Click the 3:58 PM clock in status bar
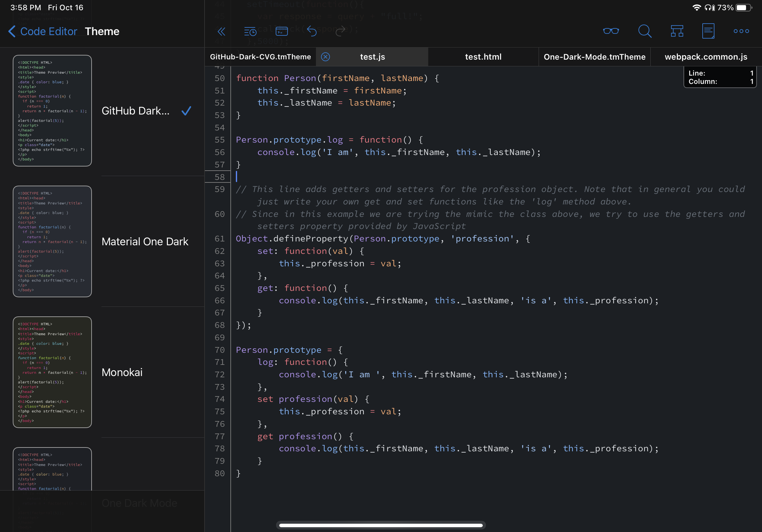 coord(26,8)
